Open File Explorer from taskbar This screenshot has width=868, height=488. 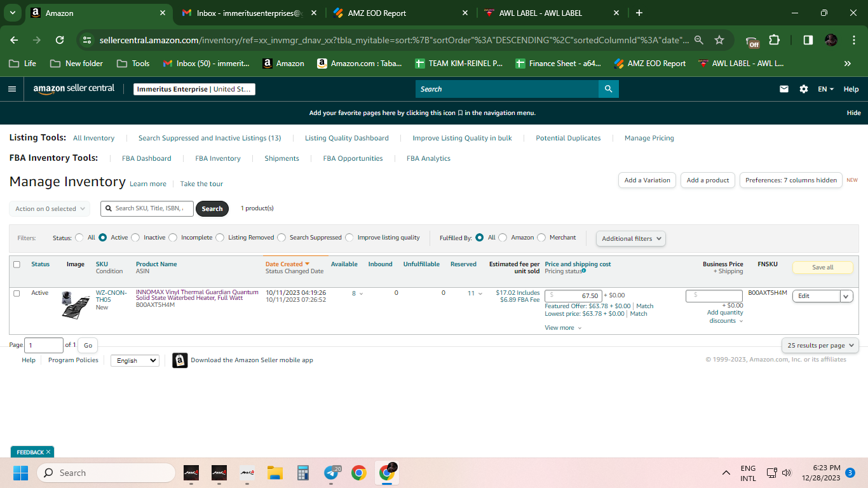(x=275, y=473)
